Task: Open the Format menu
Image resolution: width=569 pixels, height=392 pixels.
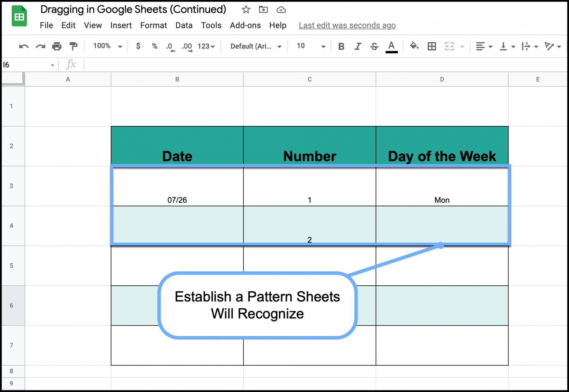Action: 153,25
